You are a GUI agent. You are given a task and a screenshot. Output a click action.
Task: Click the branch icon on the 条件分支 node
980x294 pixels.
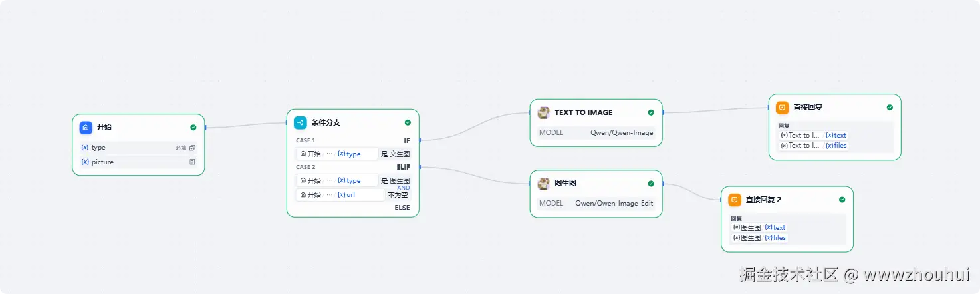coord(301,122)
